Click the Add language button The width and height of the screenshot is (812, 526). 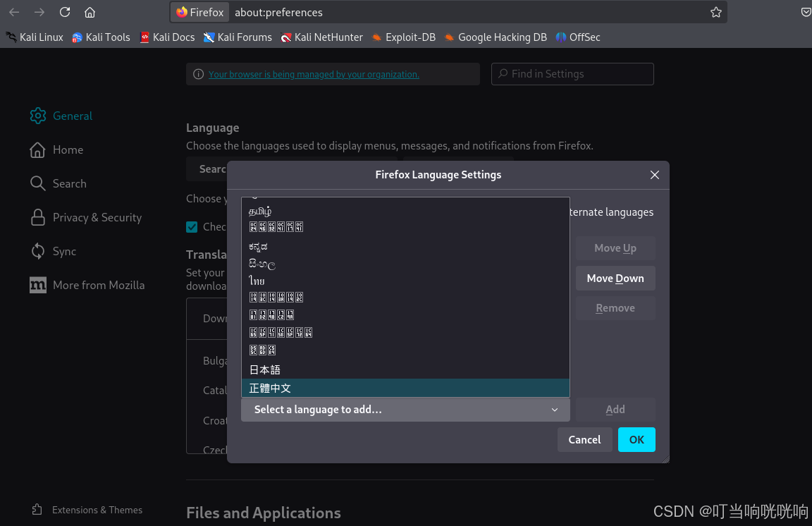615,410
